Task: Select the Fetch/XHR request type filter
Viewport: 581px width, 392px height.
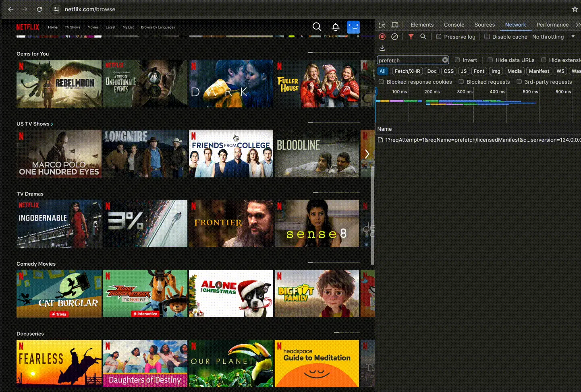Action: point(407,71)
